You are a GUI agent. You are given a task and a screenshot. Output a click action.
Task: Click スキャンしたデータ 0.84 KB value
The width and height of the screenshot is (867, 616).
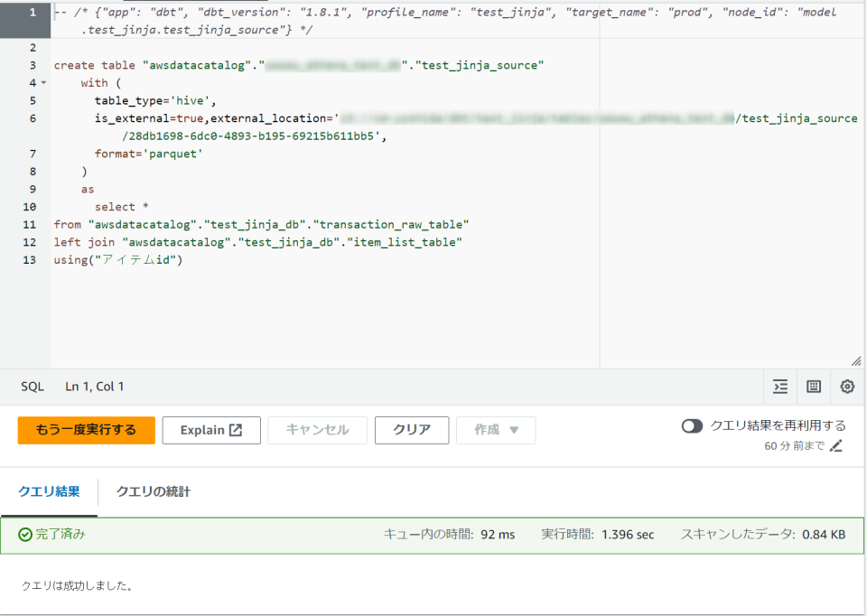click(824, 535)
